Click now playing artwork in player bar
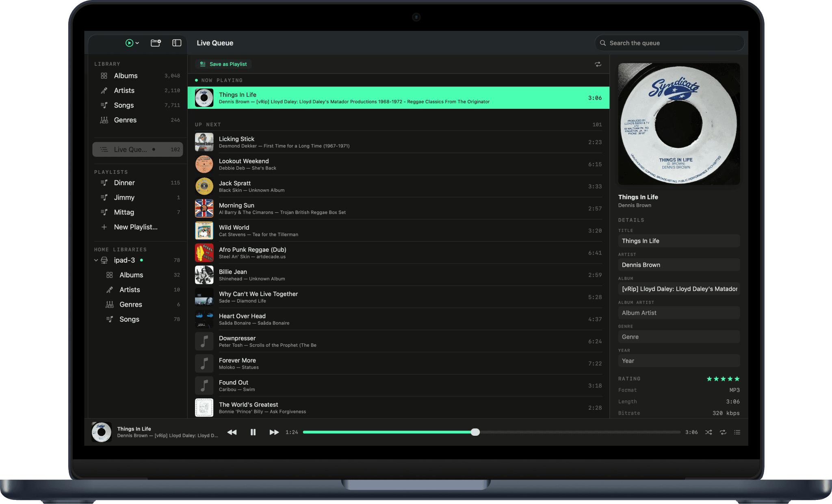Screen dimensions: 832x504 coord(102,432)
